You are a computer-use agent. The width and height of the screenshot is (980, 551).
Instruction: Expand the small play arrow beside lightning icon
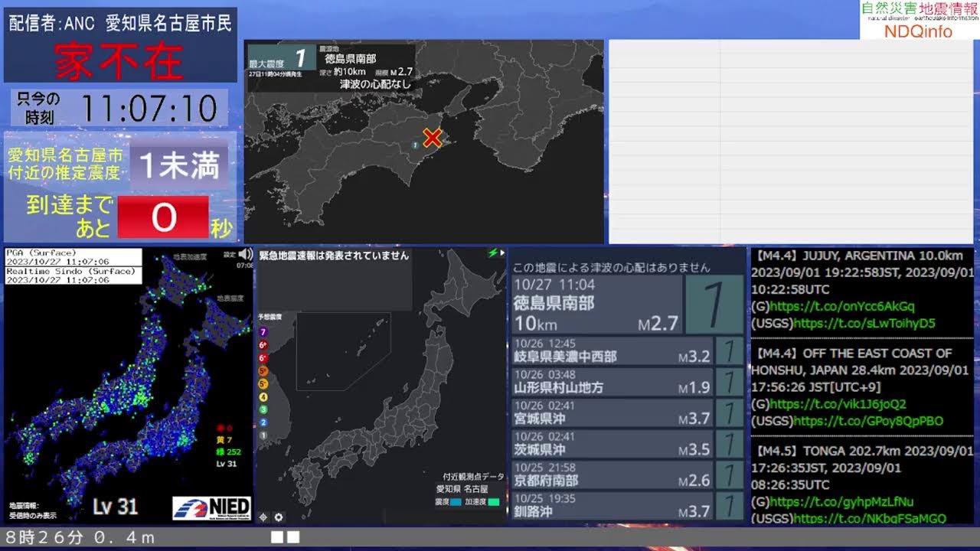click(503, 253)
